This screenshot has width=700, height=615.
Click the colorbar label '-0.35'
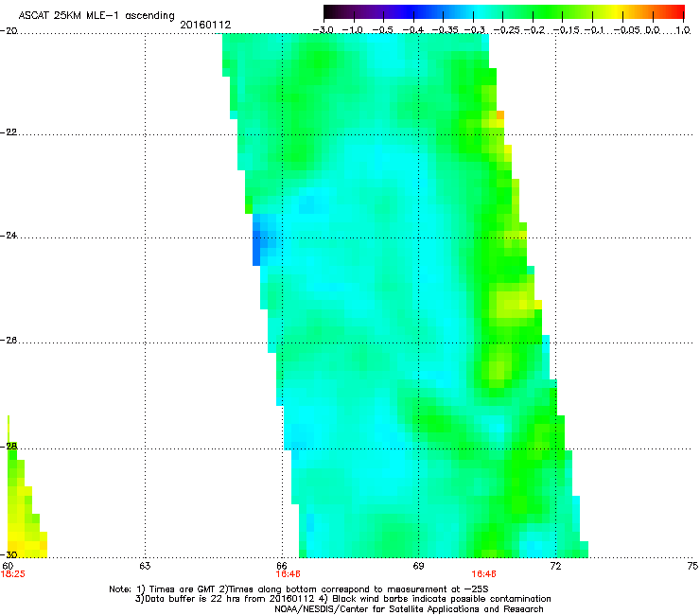click(444, 30)
